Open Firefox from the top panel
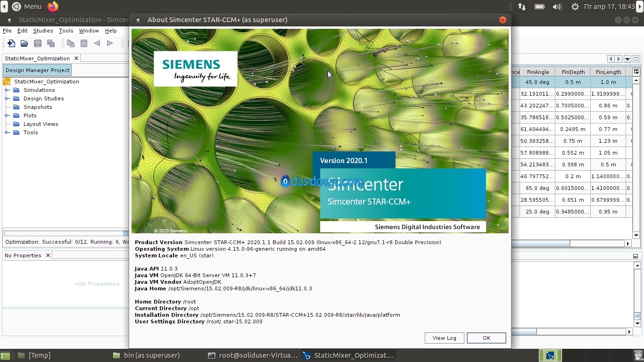644x362 pixels. [53, 7]
